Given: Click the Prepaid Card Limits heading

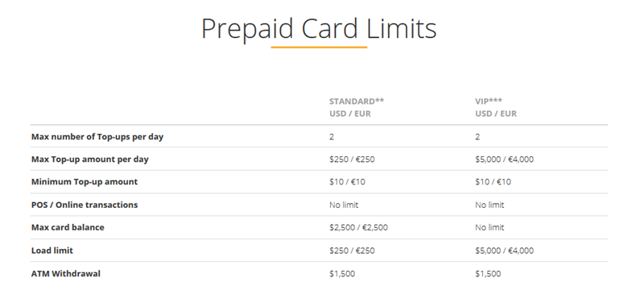Looking at the screenshot, I should click(x=319, y=30).
